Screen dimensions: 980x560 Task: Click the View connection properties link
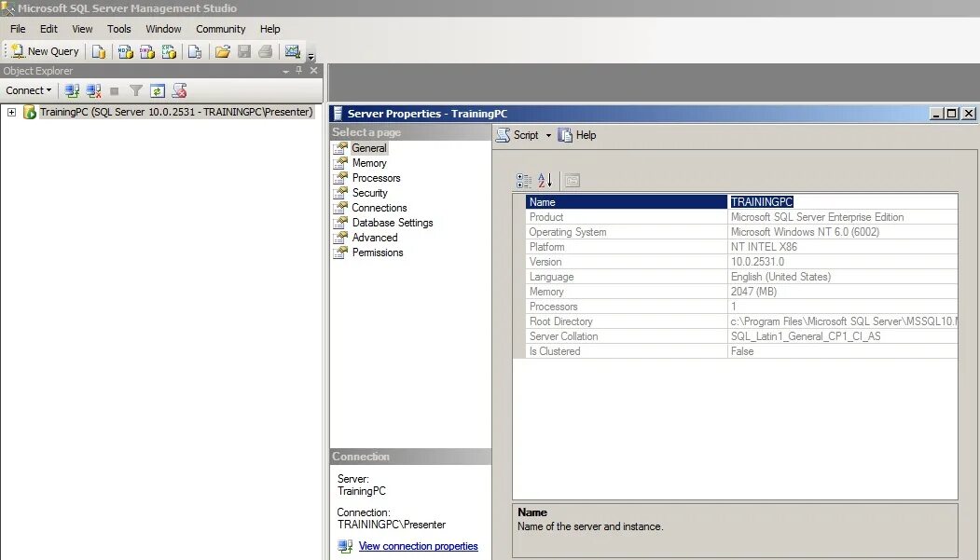tap(418, 546)
